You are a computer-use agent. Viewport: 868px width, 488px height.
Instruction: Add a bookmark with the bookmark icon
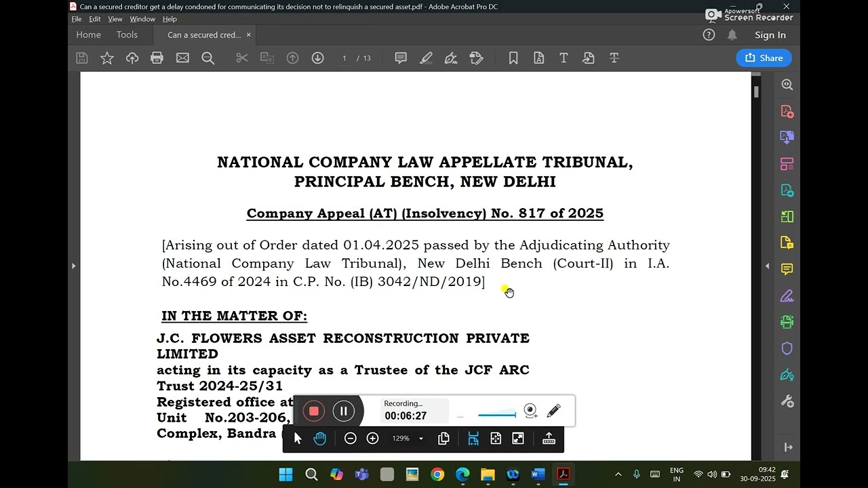pyautogui.click(x=513, y=58)
